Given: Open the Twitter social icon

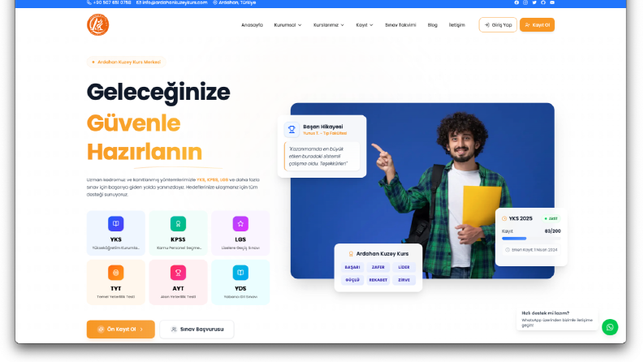Looking at the screenshot, I should point(534,2).
